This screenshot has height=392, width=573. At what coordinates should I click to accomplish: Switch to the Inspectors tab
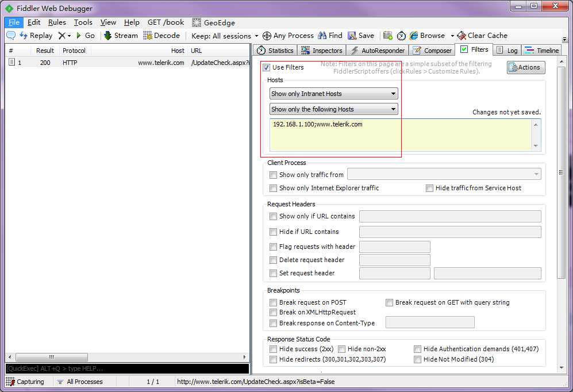point(322,51)
